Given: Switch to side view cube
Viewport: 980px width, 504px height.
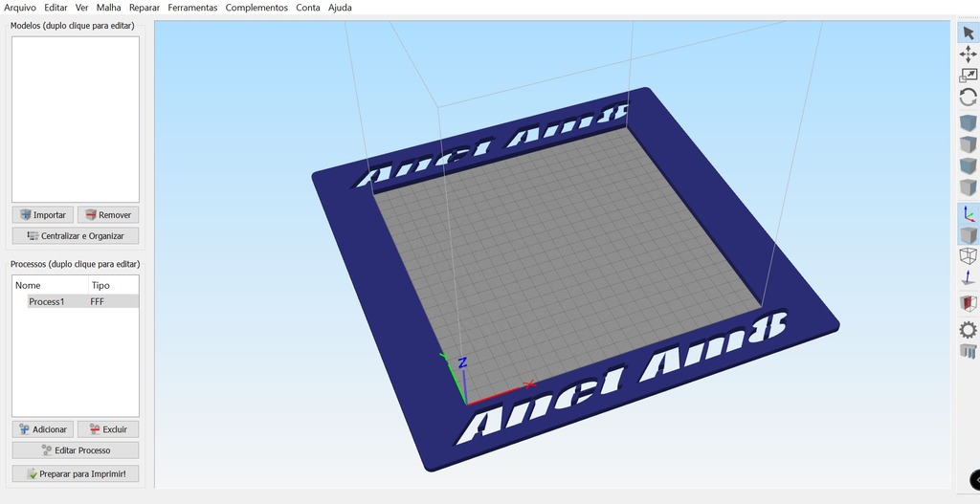Looking at the screenshot, I should [x=969, y=186].
